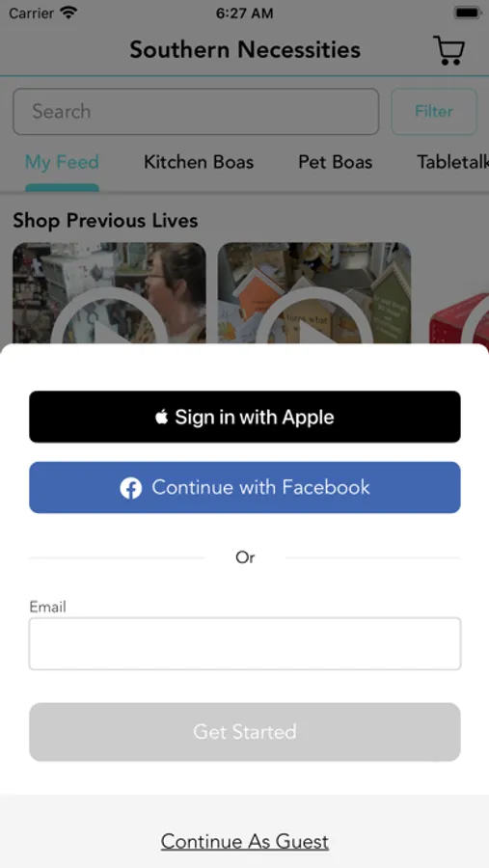Viewport: 489px width, 868px height.
Task: Open the Filter options
Action: pos(434,111)
